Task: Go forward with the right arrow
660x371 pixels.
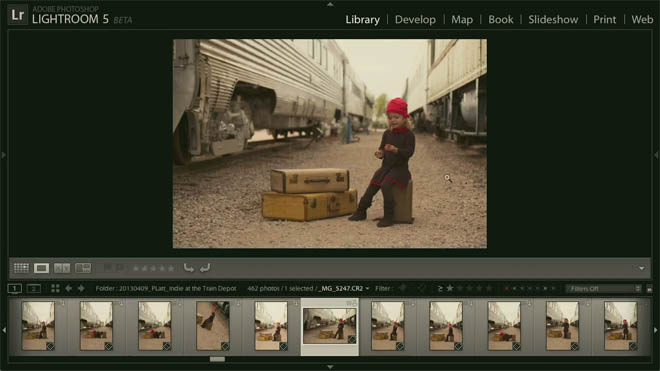Action: (x=81, y=288)
